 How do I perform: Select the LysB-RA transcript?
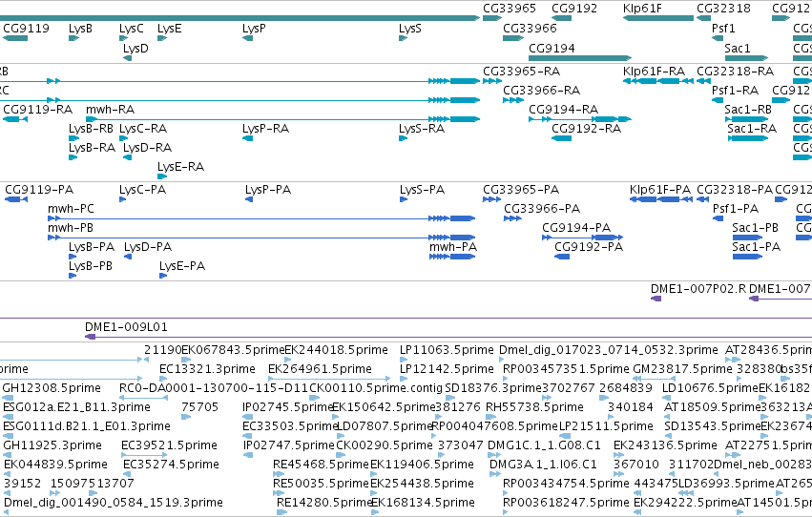click(73, 157)
